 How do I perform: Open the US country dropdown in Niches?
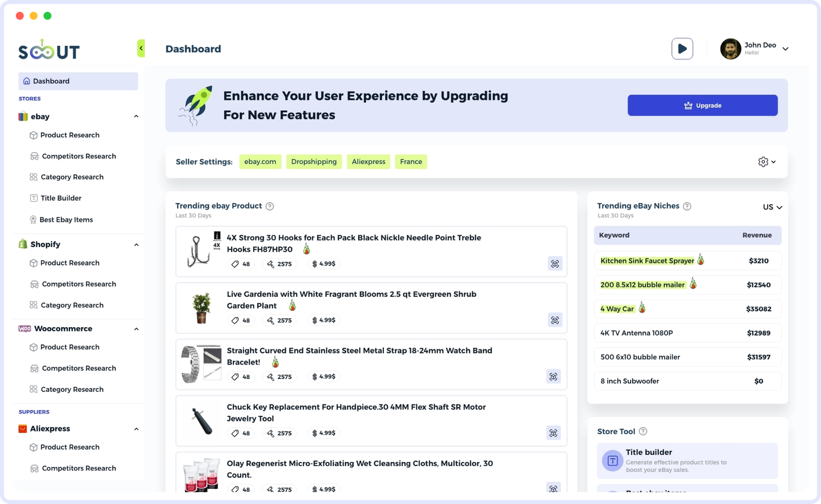coord(772,207)
